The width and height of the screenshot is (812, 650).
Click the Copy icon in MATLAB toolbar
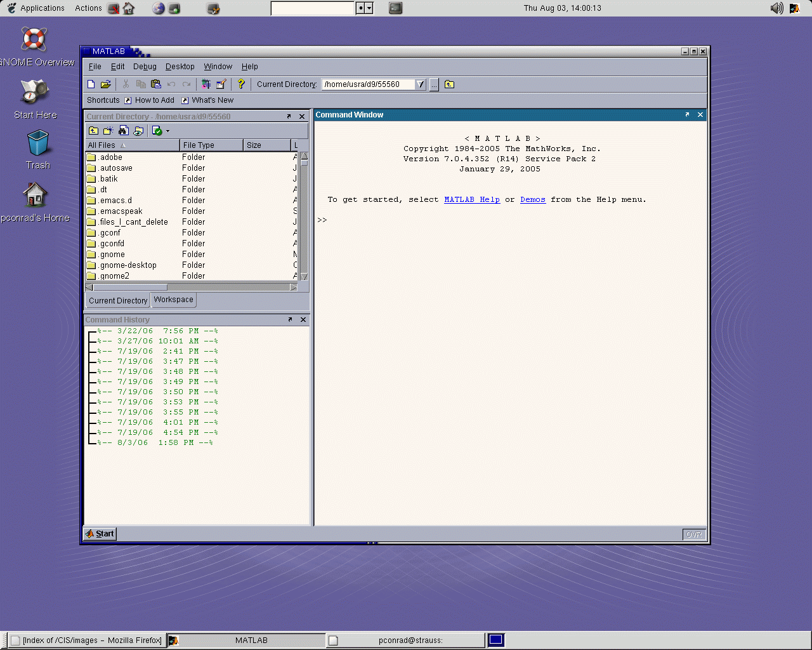[x=141, y=84]
